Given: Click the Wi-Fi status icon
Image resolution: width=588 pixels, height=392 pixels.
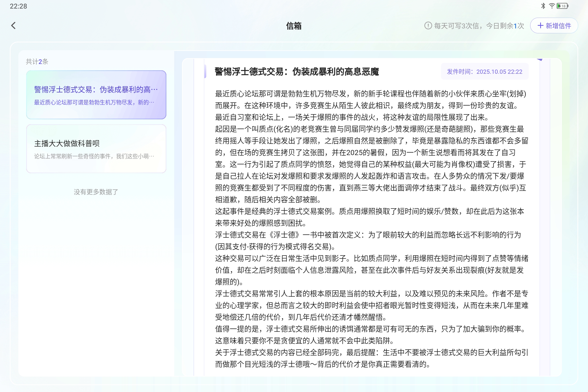Looking at the screenshot, I should [x=551, y=6].
